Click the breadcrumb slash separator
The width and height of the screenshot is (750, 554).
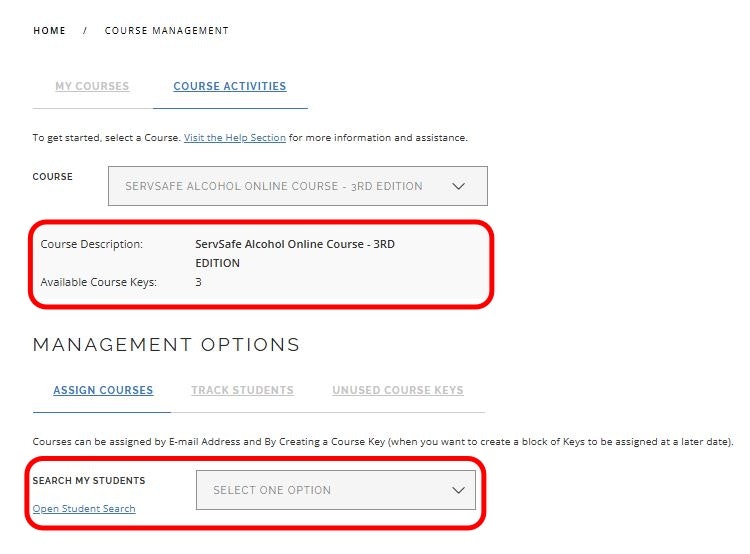[85, 31]
